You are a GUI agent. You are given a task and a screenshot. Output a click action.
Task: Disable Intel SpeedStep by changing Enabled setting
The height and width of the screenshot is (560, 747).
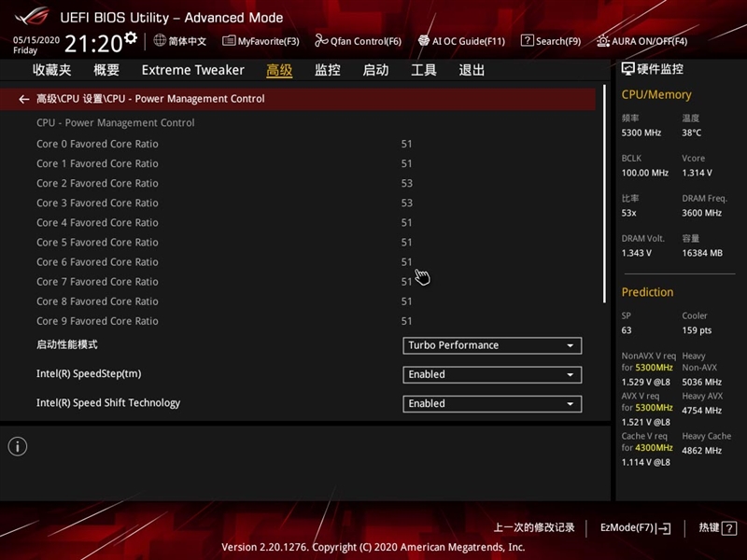click(x=492, y=374)
